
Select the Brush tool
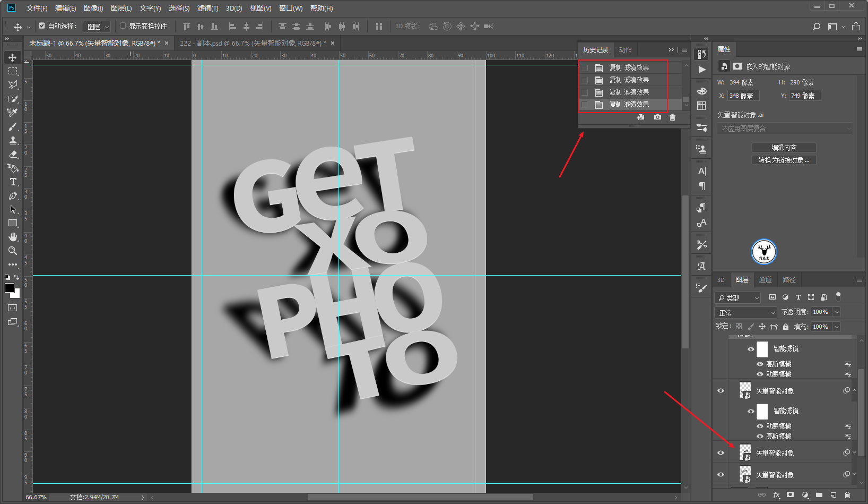point(13,126)
